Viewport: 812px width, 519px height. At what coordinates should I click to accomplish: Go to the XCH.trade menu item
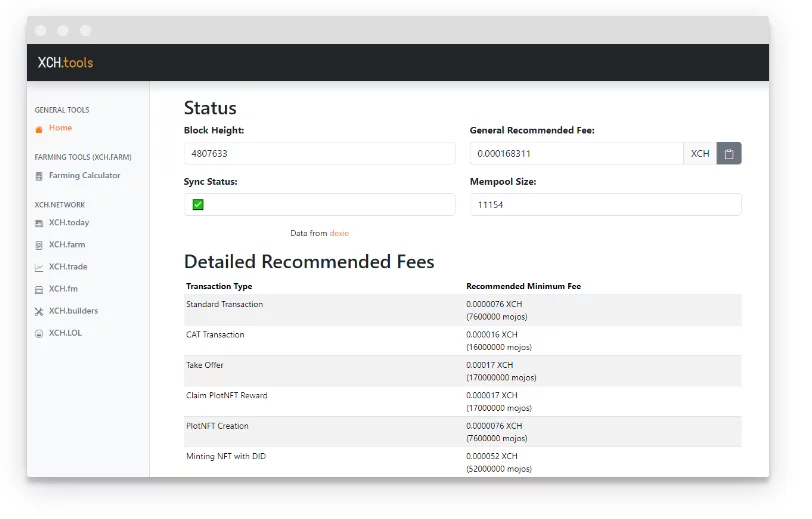coord(69,267)
